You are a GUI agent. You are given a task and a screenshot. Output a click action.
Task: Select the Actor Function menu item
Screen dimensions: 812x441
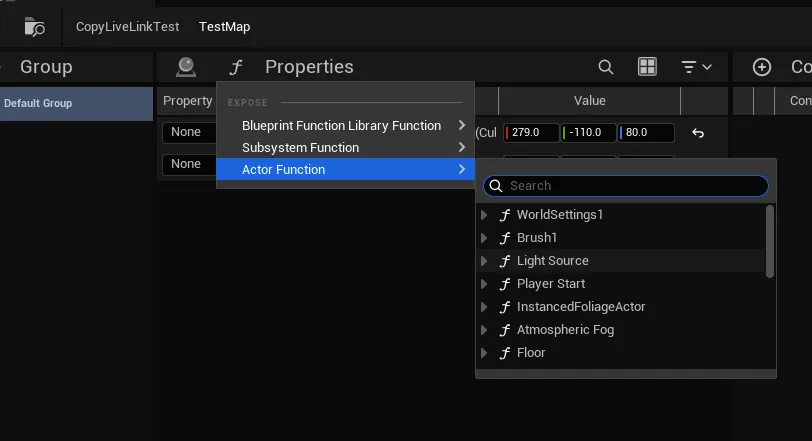click(283, 170)
